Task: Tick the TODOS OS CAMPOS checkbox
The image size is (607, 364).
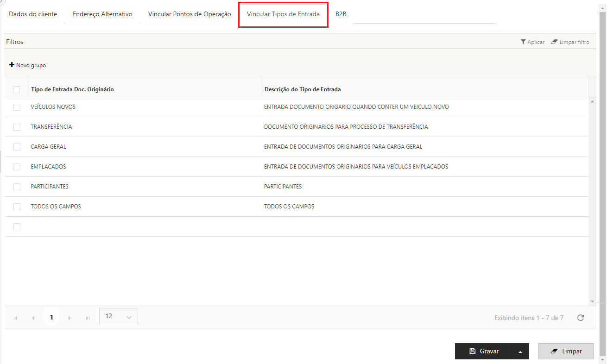Action: [17, 207]
